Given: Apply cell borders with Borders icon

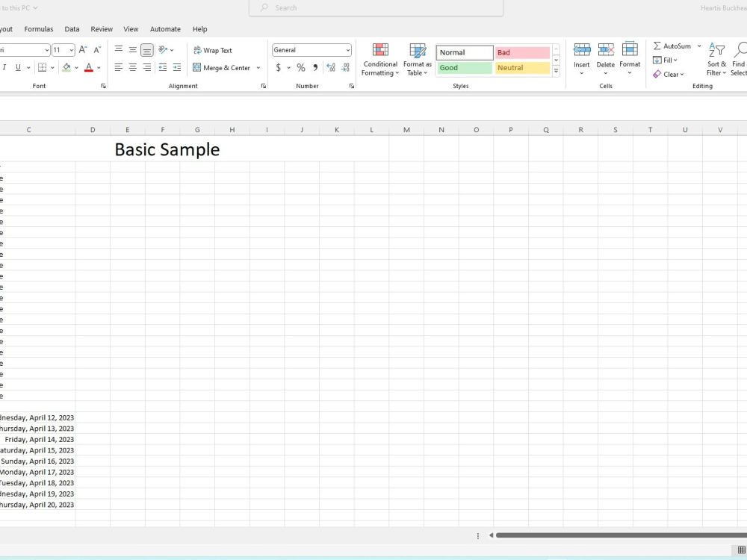Looking at the screenshot, I should click(x=43, y=68).
